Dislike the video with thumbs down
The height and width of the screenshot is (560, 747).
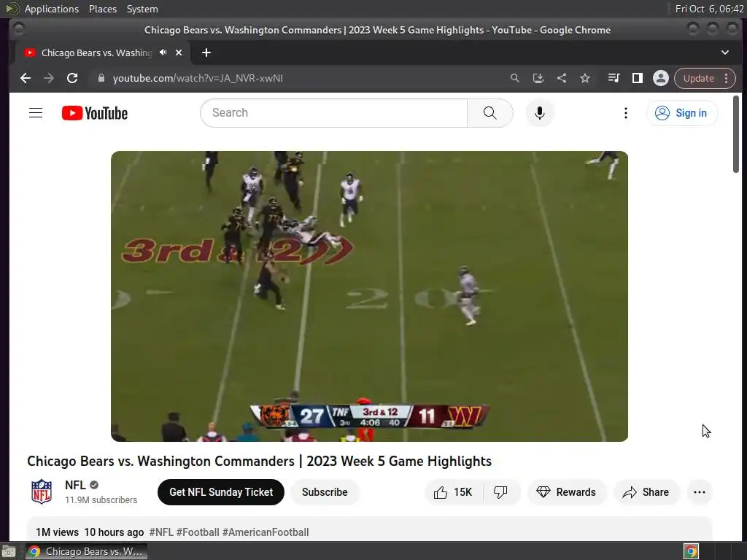click(500, 492)
